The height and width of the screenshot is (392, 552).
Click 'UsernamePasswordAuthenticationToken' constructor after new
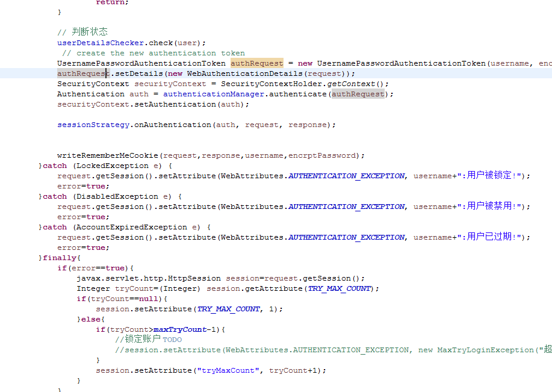tap(402, 63)
